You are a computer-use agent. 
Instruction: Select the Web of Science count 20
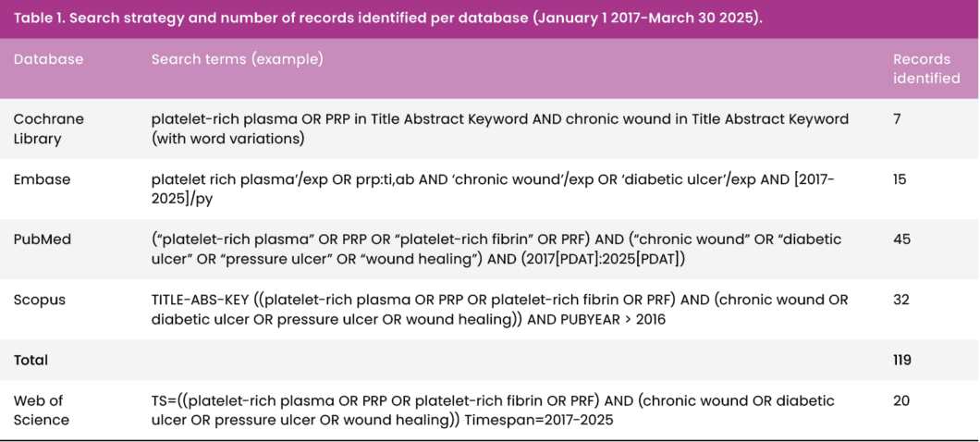tap(901, 400)
